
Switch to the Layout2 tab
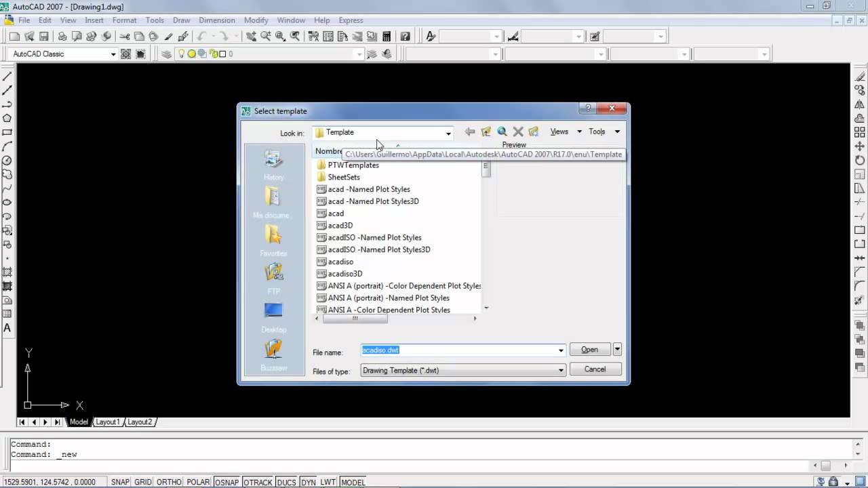click(x=140, y=422)
